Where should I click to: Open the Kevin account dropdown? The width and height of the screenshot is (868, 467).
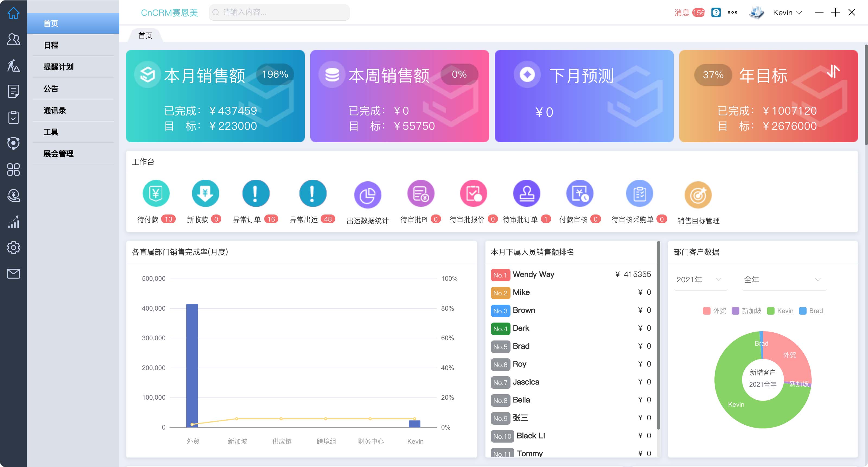coord(787,12)
